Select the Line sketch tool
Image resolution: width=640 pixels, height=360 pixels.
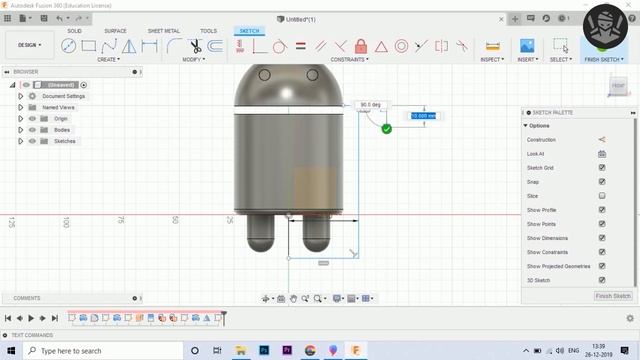tap(68, 46)
